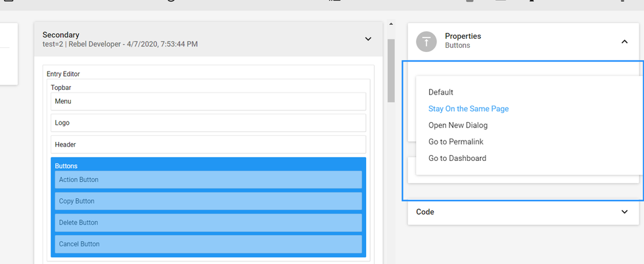The width and height of the screenshot is (644, 264).
Task: Select the Go to Permalink option
Action: tap(456, 142)
